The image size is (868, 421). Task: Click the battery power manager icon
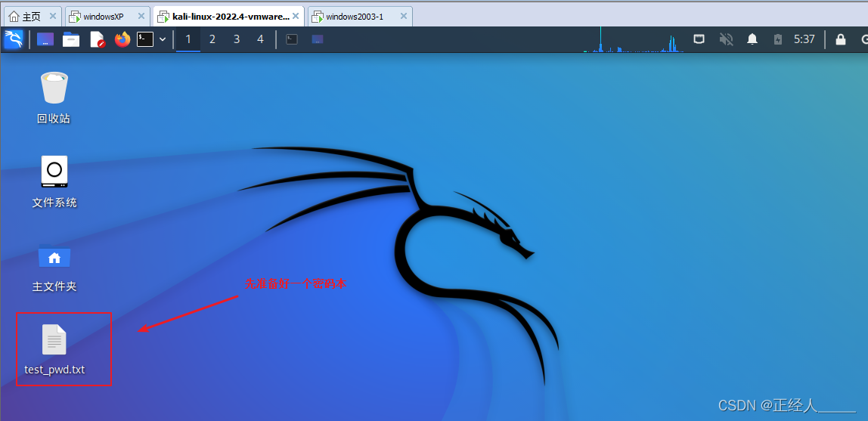coord(778,39)
